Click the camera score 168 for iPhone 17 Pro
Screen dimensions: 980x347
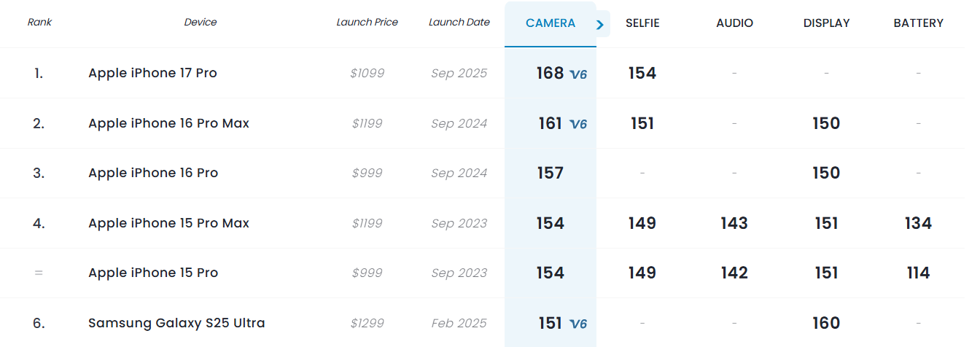pyautogui.click(x=550, y=73)
